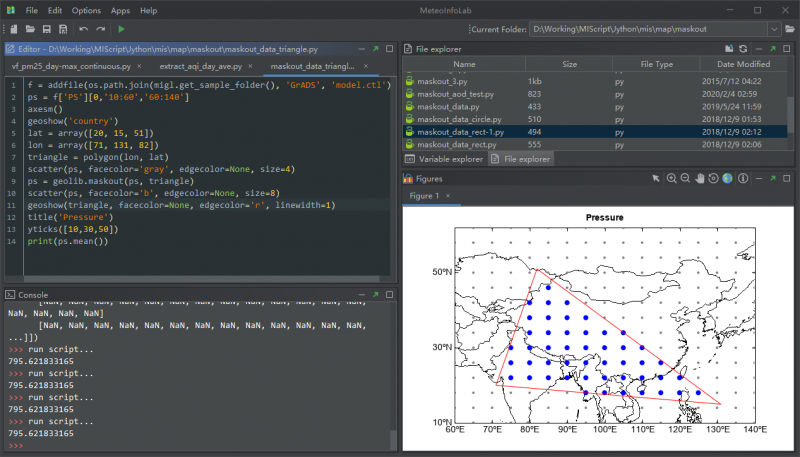Click the Open File folder icon in the toolbar
Image resolution: width=800 pixels, height=457 pixels.
[30, 30]
